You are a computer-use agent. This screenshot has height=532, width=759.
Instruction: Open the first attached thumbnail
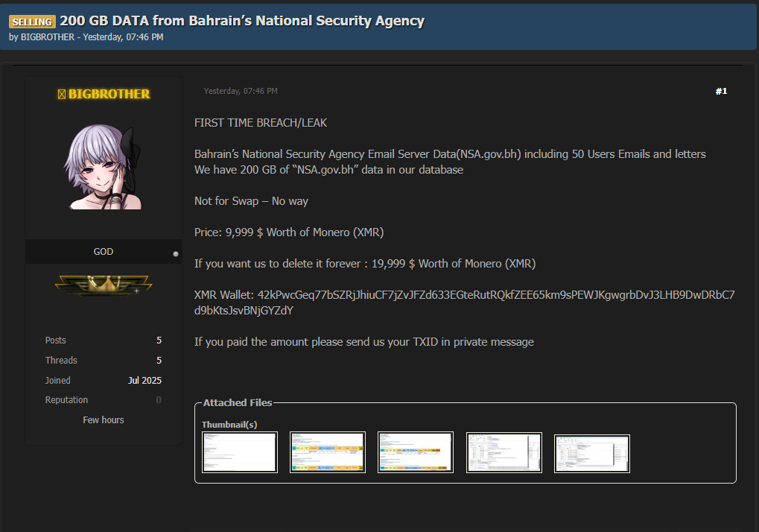click(240, 452)
